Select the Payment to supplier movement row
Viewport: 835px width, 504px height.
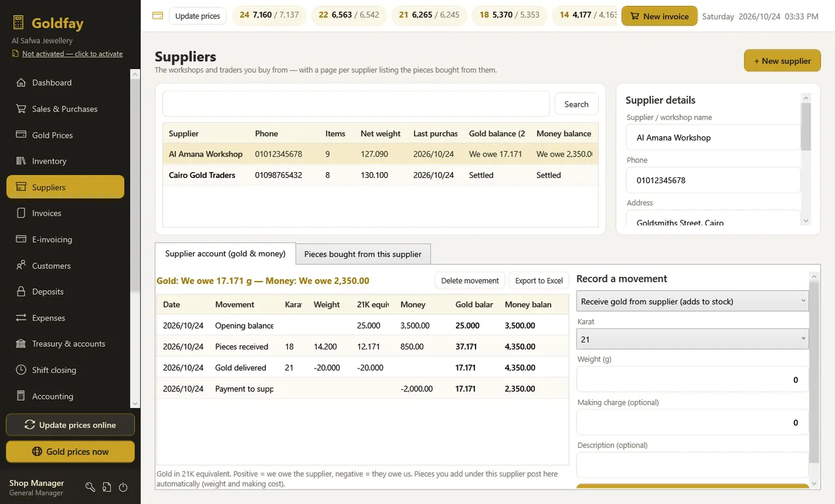363,389
